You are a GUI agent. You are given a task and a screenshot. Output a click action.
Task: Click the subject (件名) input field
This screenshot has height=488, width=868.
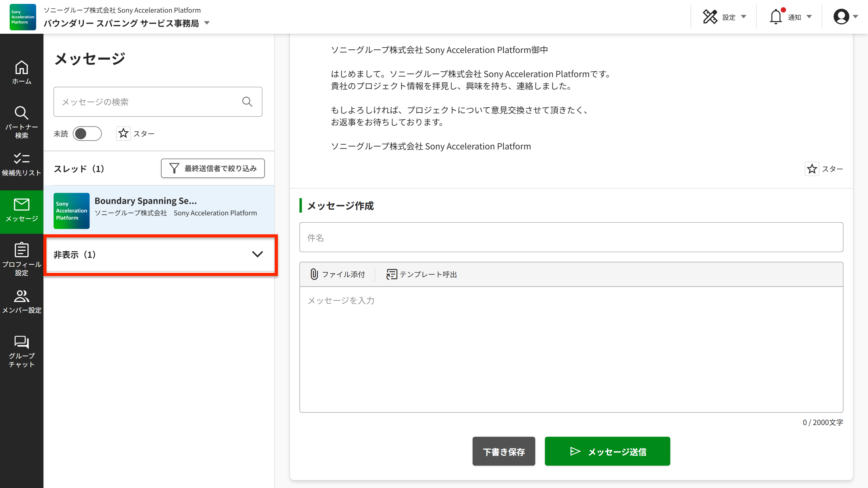(x=571, y=237)
